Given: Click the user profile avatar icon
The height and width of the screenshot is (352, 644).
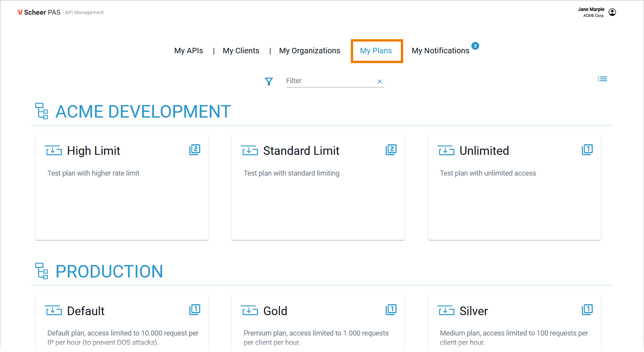Looking at the screenshot, I should tap(612, 12).
